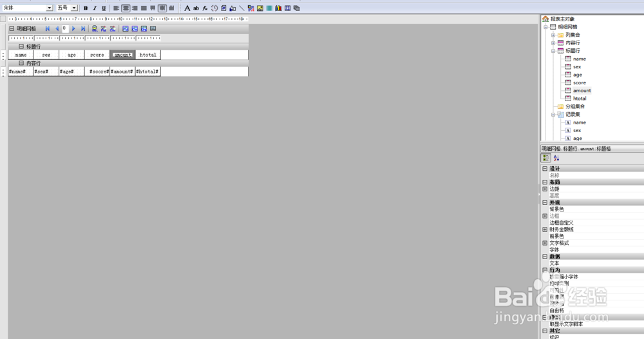Image resolution: width=644 pixels, height=339 pixels.
Task: Insert field box (ab icon)
Action: coord(196,8)
